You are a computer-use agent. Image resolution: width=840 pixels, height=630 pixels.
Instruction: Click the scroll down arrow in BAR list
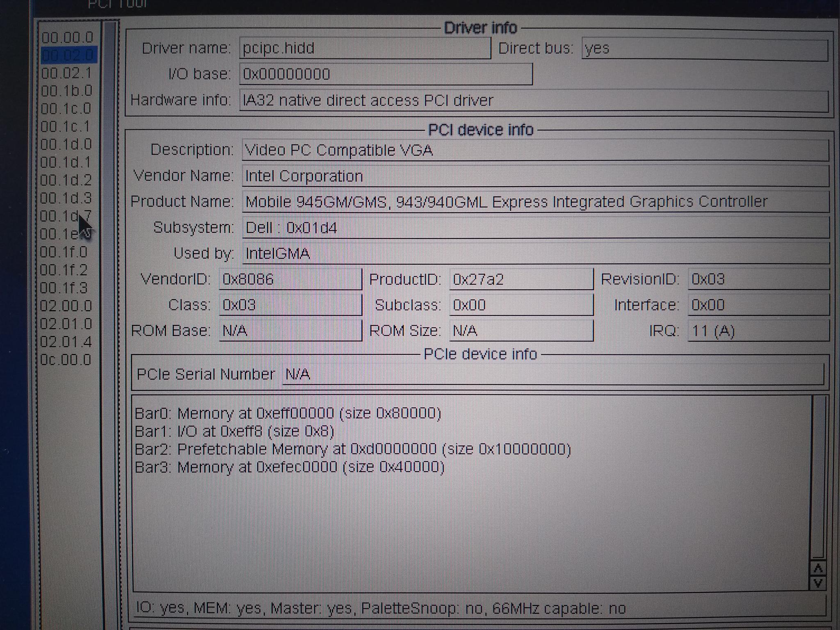tap(818, 583)
